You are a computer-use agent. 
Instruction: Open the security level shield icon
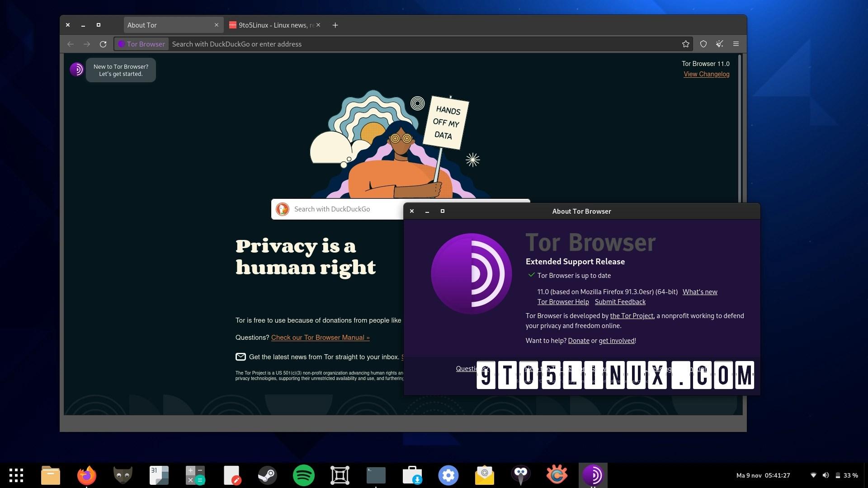point(703,44)
